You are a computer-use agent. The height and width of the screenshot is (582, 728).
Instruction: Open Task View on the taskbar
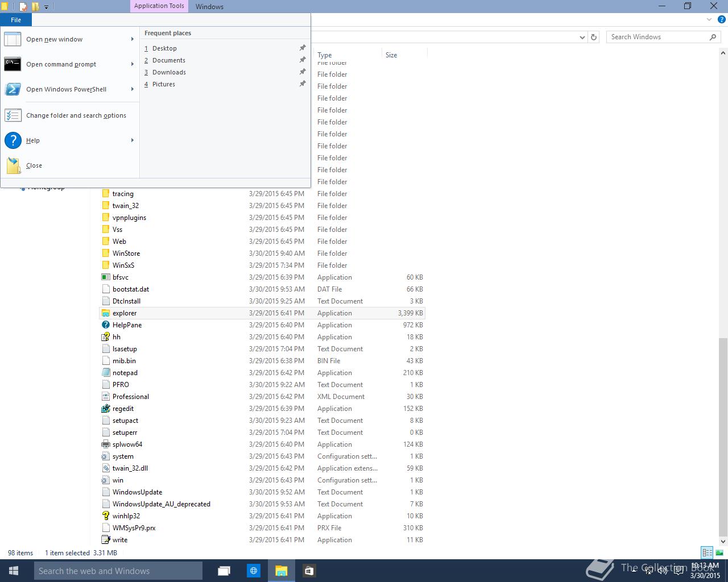tap(224, 571)
